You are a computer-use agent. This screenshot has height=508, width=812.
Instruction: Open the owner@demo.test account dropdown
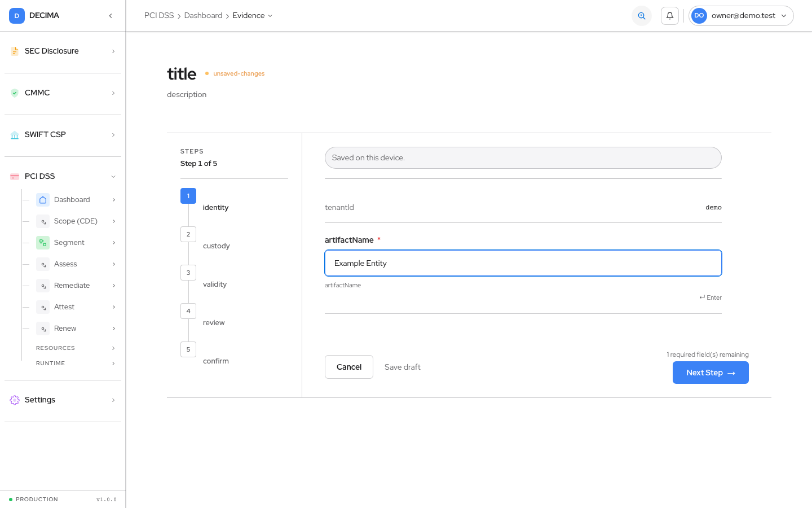pyautogui.click(x=741, y=16)
